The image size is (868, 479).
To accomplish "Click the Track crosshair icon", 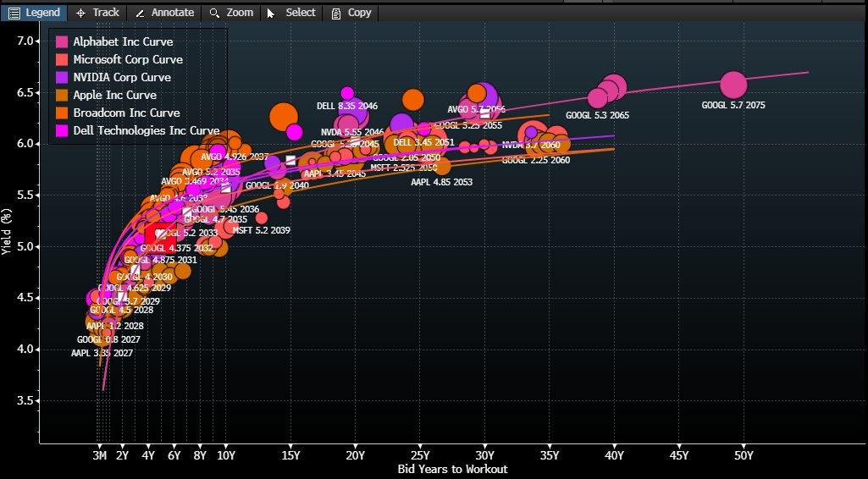I will click(x=80, y=13).
